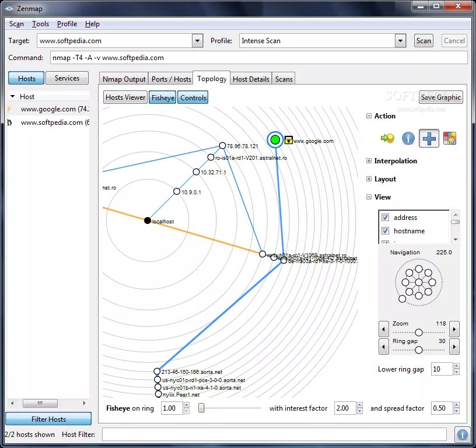Increase the Lower ring gap spinner

click(457, 366)
